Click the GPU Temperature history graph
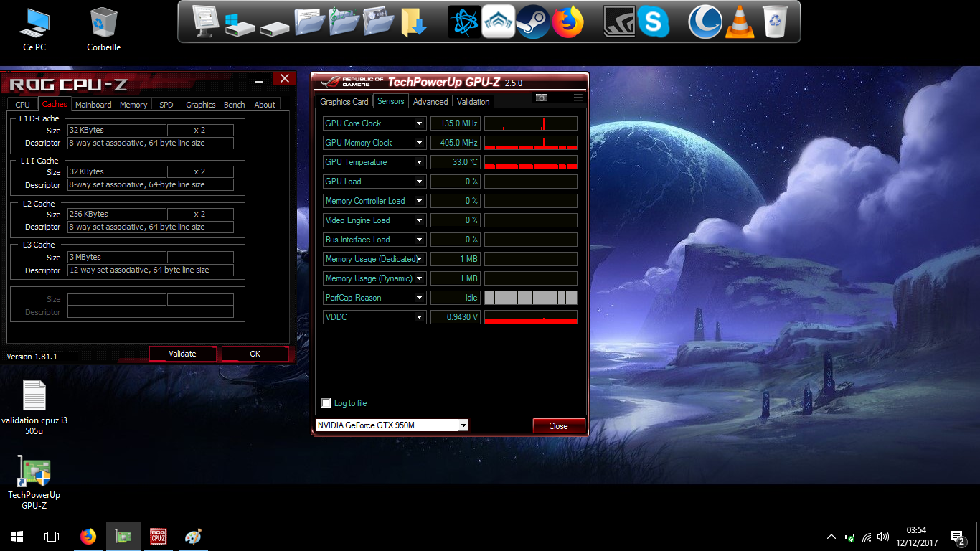 point(531,162)
